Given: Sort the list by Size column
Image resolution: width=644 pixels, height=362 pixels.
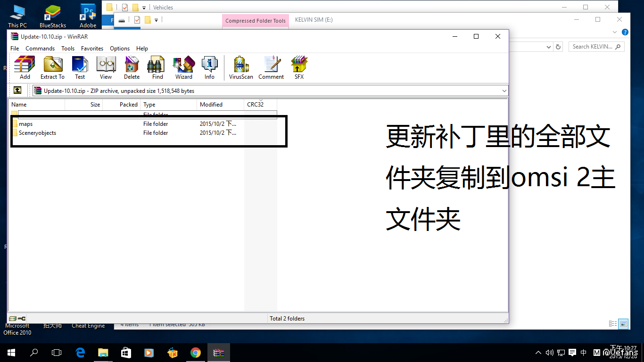Looking at the screenshot, I should [84, 104].
